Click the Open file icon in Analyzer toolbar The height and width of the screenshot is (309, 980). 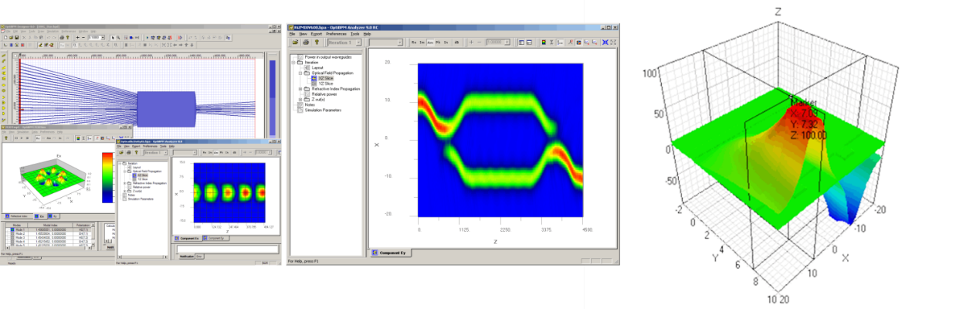click(294, 42)
